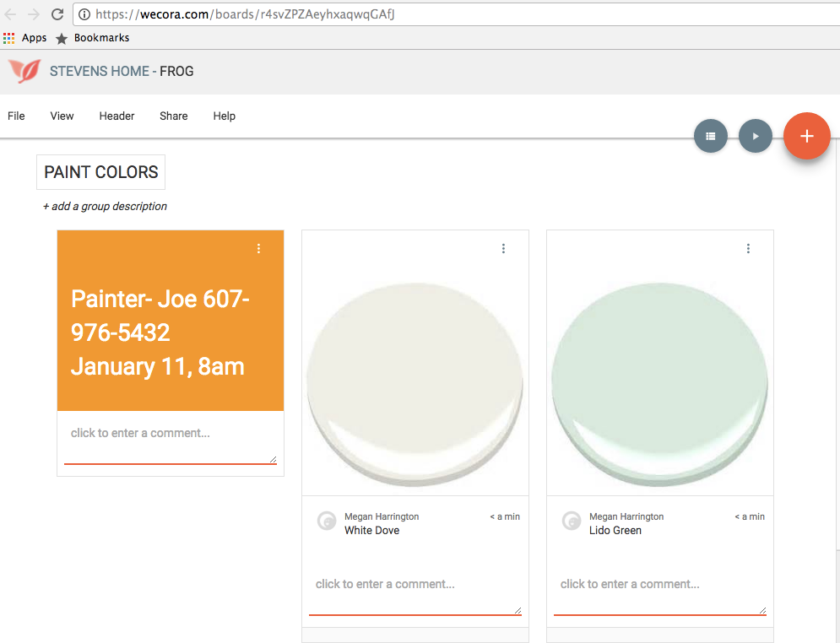Open the Apps grid shortcut
Screen dimensions: 840x643
tap(8, 38)
